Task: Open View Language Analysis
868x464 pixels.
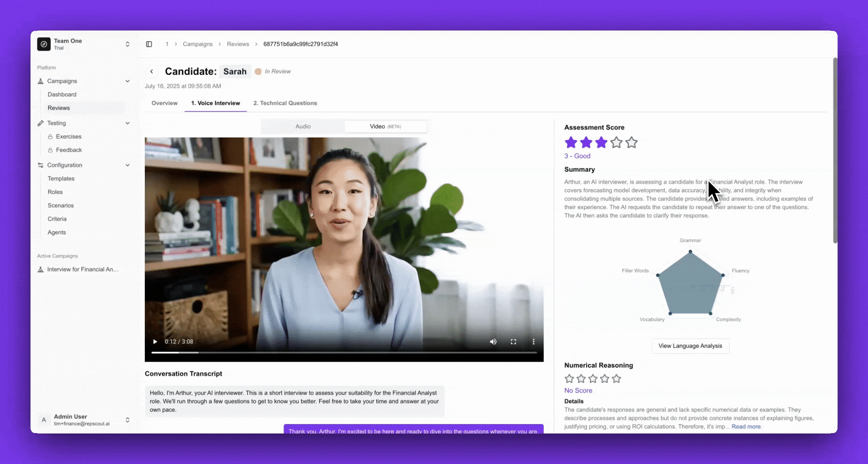Action: coord(691,346)
